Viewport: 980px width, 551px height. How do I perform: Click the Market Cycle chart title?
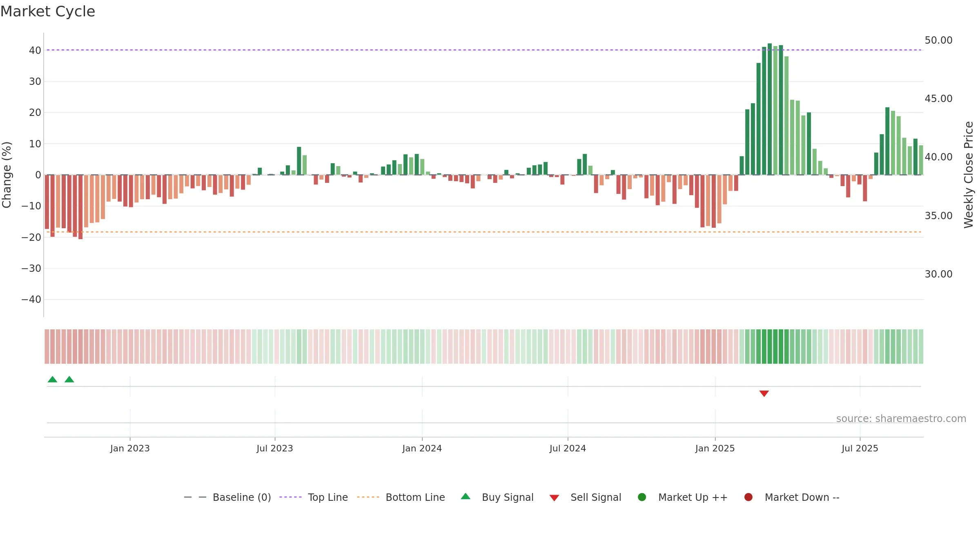point(48,11)
